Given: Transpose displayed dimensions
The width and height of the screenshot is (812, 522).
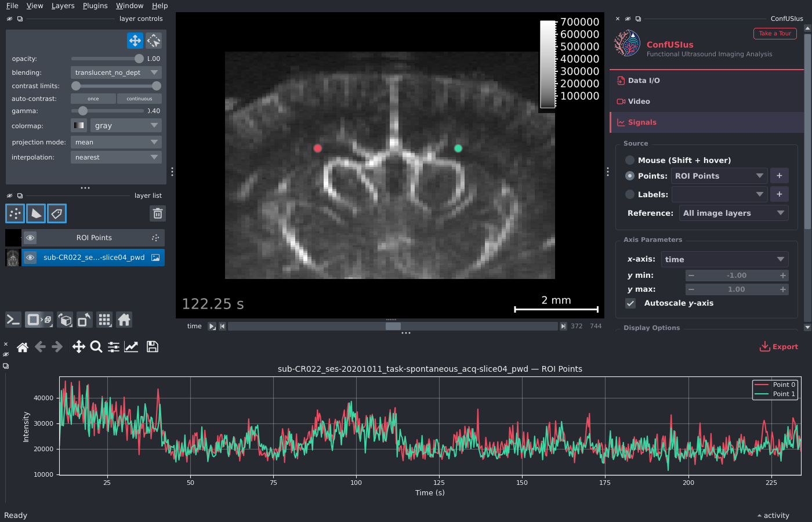Looking at the screenshot, I should pyautogui.click(x=85, y=320).
